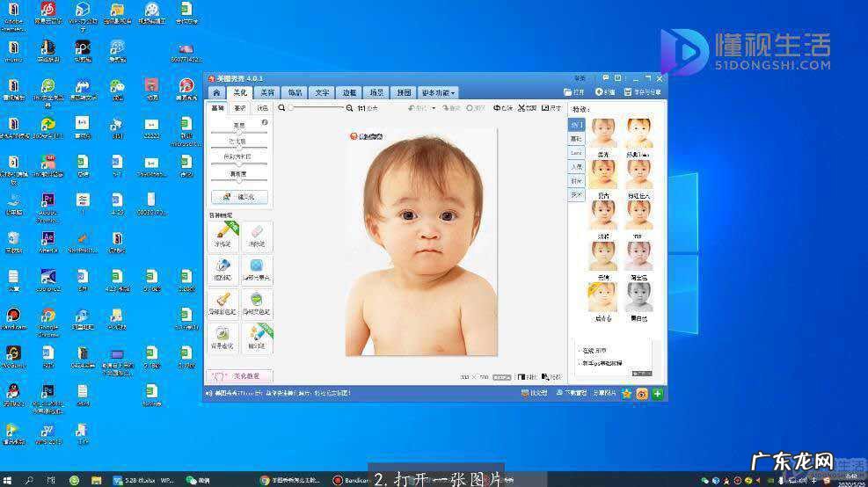Click the 预览 preview button
This screenshot has height=487, width=868.
(551, 377)
